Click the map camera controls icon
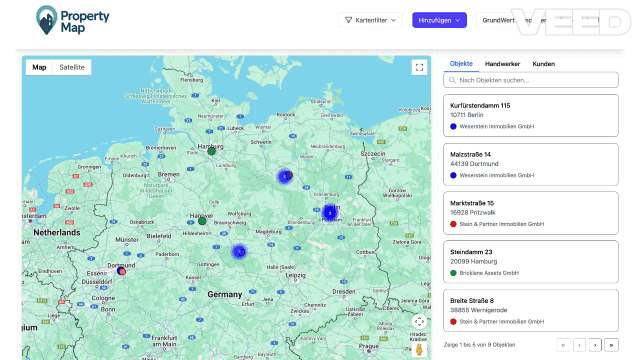 [x=419, y=322]
